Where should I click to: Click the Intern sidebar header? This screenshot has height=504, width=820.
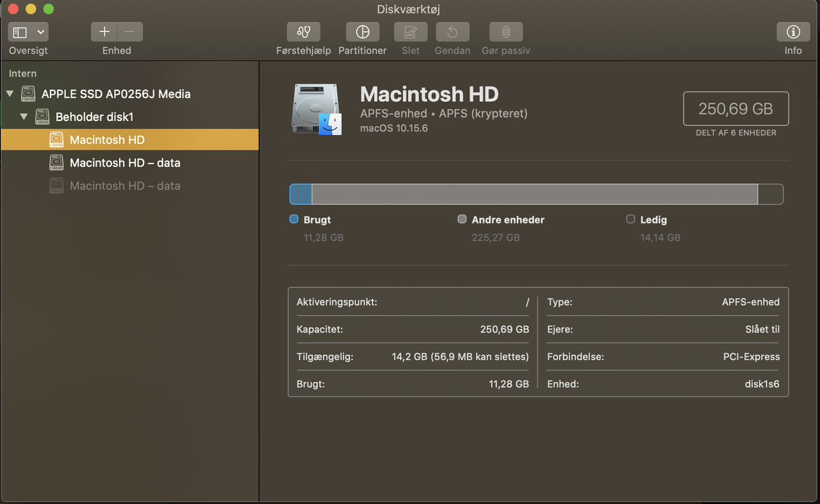[x=22, y=74]
